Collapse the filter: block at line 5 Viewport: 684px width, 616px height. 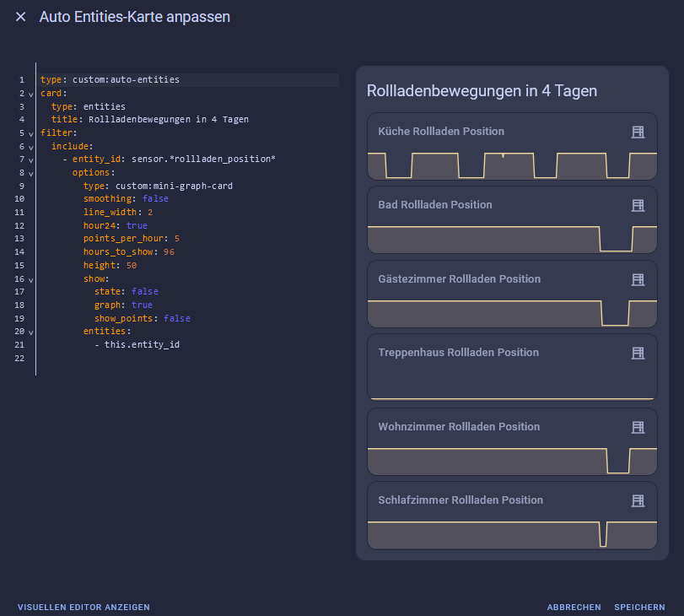[31, 133]
